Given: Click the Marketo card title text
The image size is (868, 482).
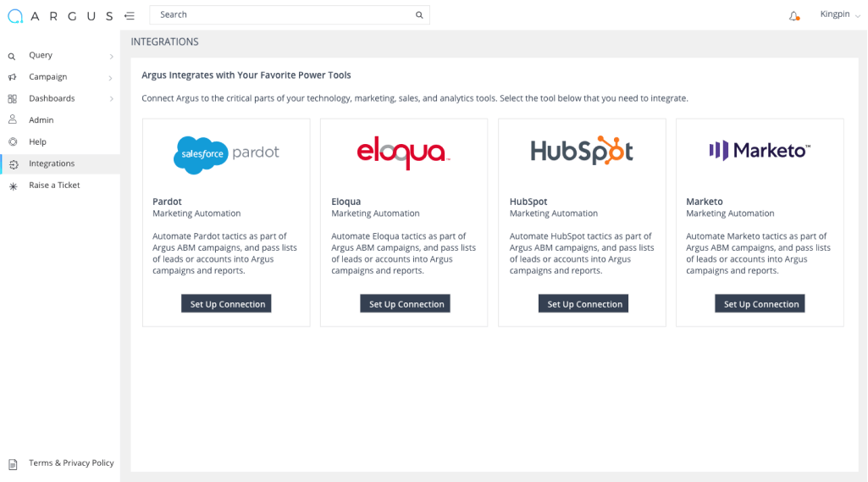Looking at the screenshot, I should [x=705, y=202].
